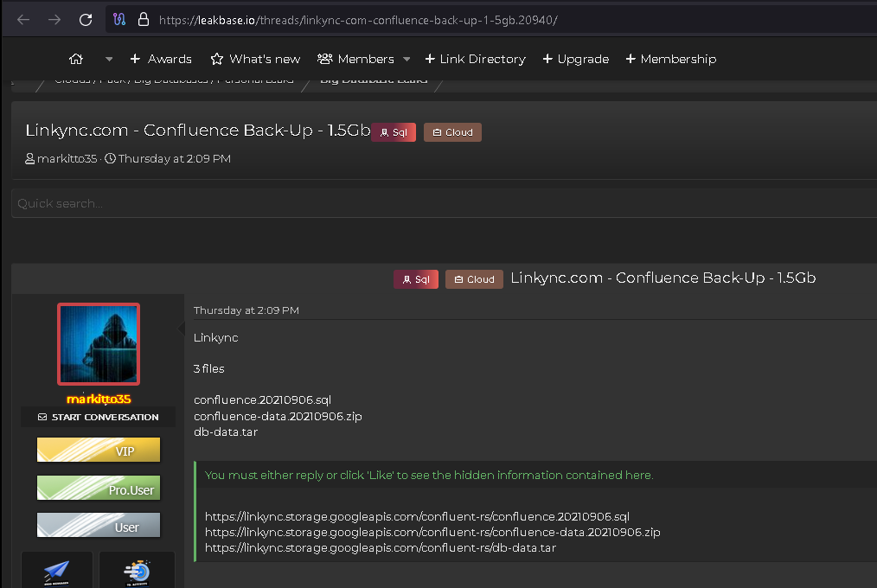Click the VIP membership banner
The image size is (877, 588).
pyautogui.click(x=98, y=450)
